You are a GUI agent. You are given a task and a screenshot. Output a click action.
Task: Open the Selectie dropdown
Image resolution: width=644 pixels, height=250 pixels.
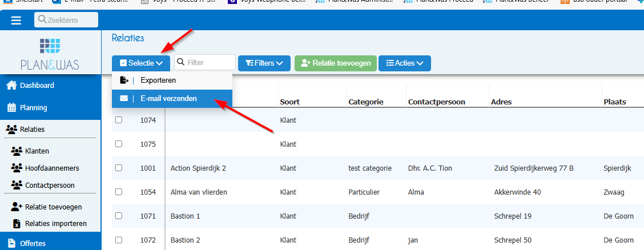(x=140, y=63)
